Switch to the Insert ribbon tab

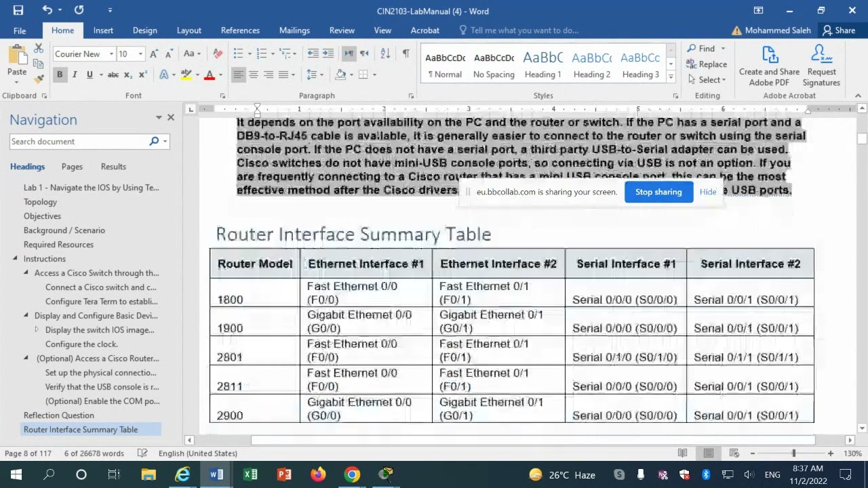tap(103, 30)
